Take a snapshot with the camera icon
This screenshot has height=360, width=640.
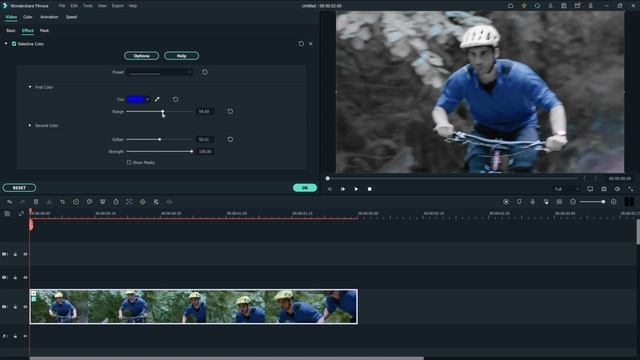(x=604, y=189)
